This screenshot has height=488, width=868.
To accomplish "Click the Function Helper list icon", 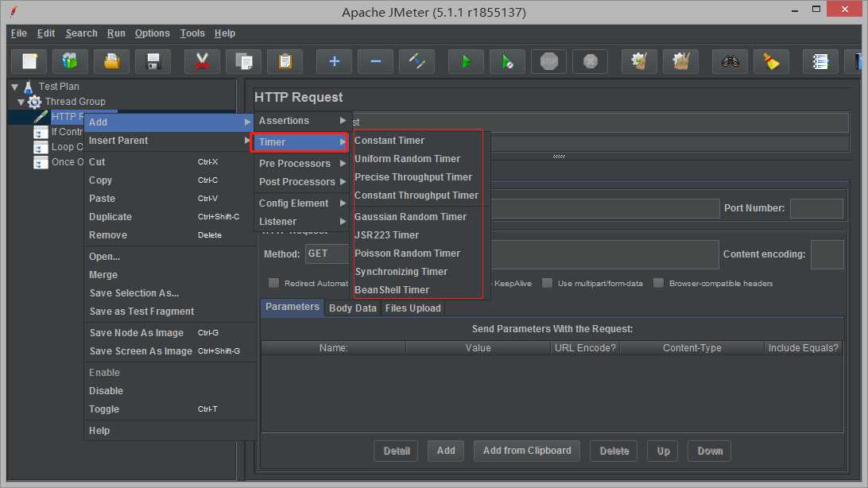I will point(820,61).
